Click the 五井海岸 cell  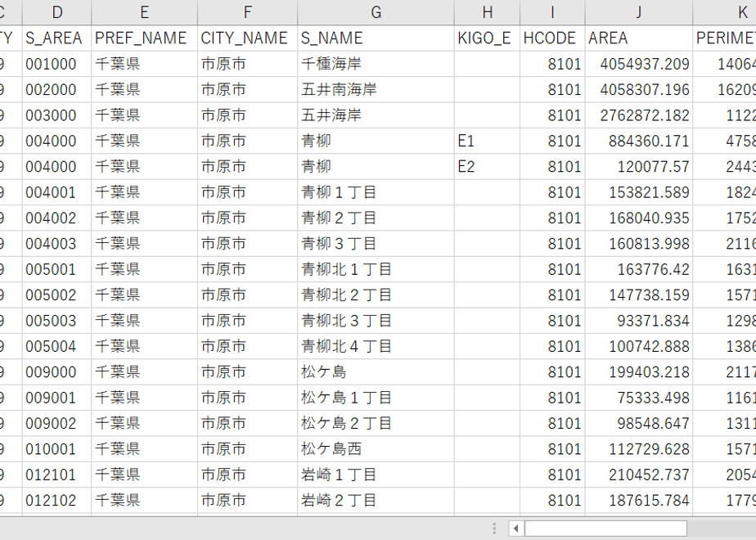[376, 115]
